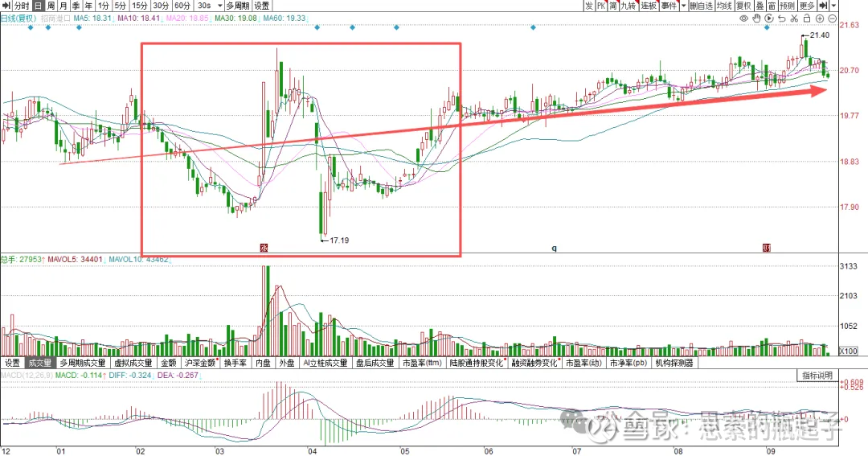Select the 内盘 indicator tab
This screenshot has height=456, width=868.
[263, 363]
